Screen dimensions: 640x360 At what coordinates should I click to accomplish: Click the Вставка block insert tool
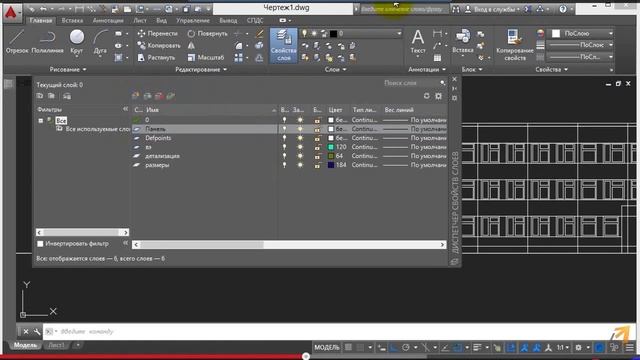click(x=463, y=42)
